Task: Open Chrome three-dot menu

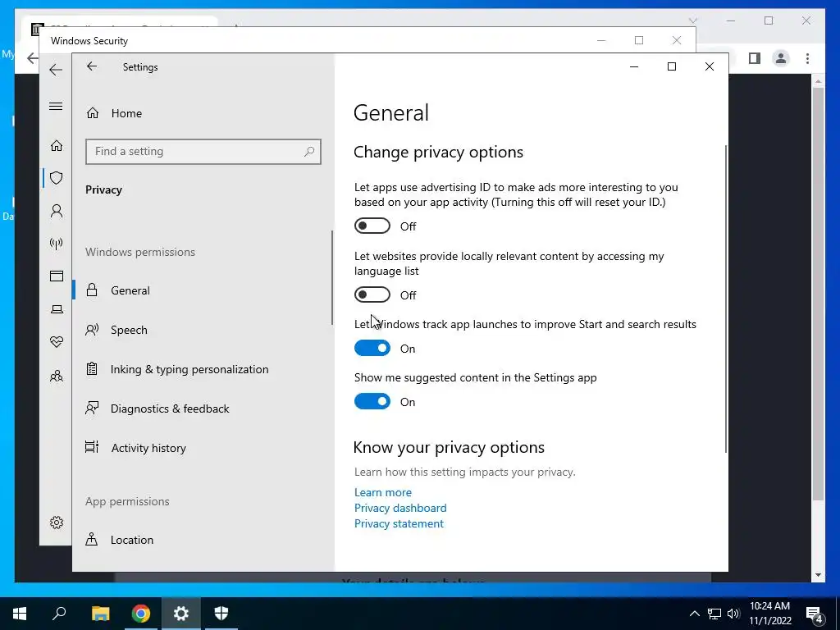Action: [x=807, y=58]
